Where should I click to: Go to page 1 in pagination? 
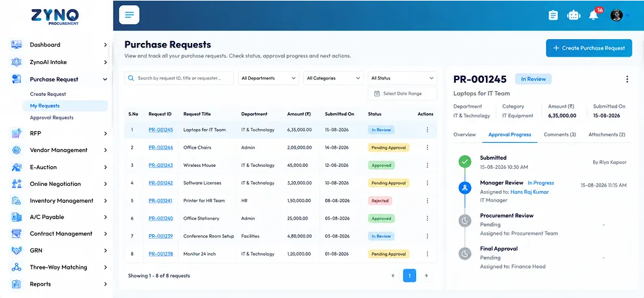[410, 276]
